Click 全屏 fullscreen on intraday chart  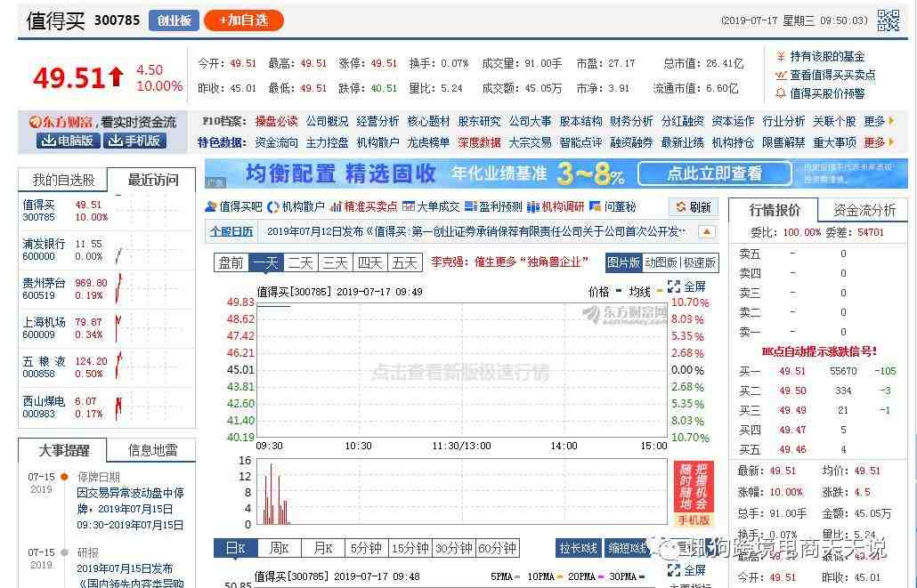(x=686, y=286)
